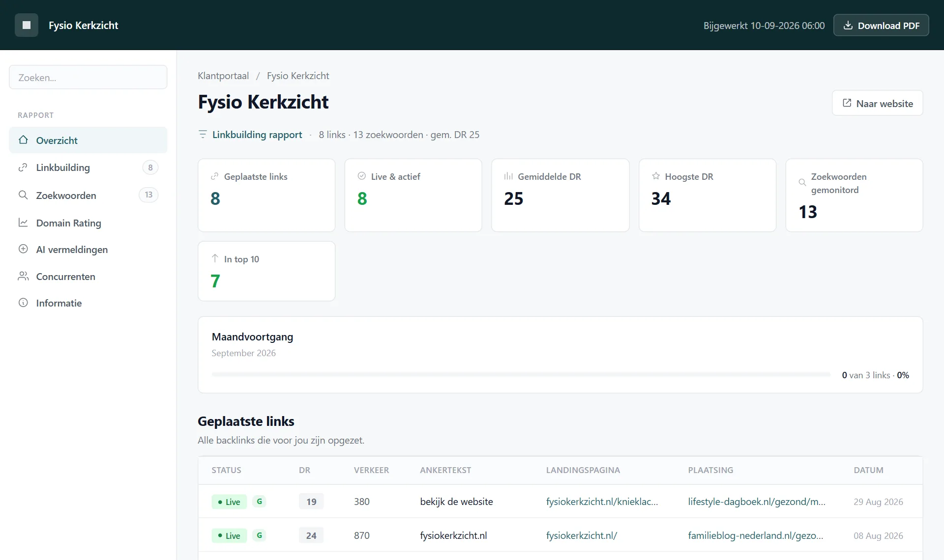This screenshot has height=560, width=944.
Task: Click the Klantportaal breadcrumb link
Action: coord(223,76)
